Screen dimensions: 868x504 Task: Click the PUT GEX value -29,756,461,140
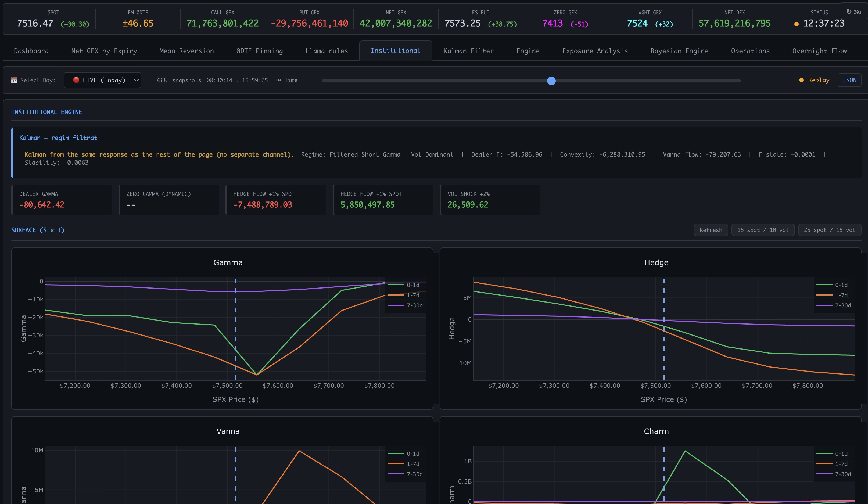coord(309,23)
